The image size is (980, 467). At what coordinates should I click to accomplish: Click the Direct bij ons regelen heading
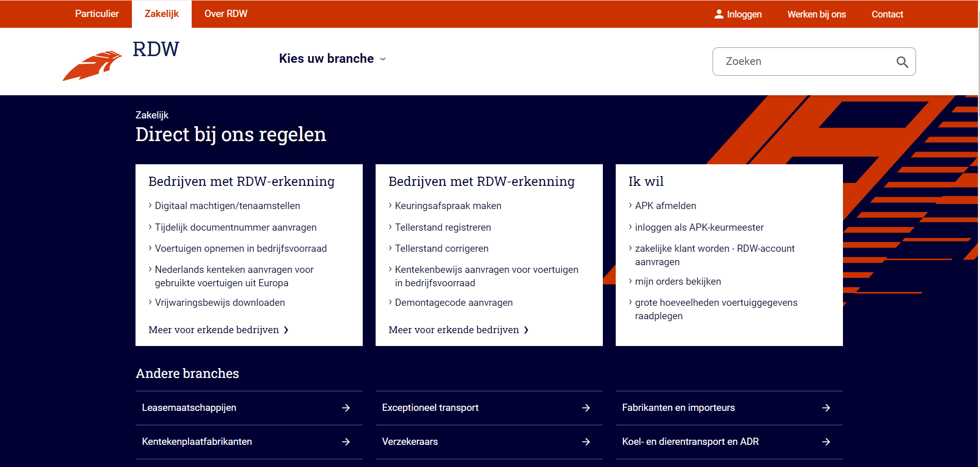coord(231,134)
